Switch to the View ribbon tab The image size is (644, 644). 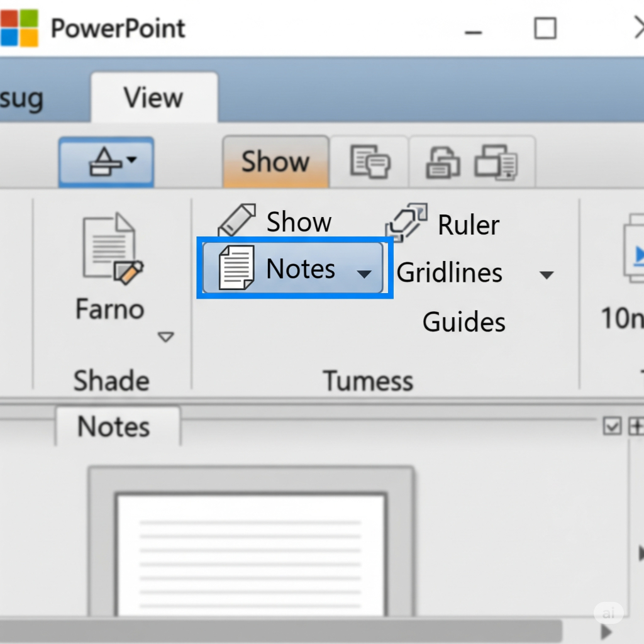point(153,98)
